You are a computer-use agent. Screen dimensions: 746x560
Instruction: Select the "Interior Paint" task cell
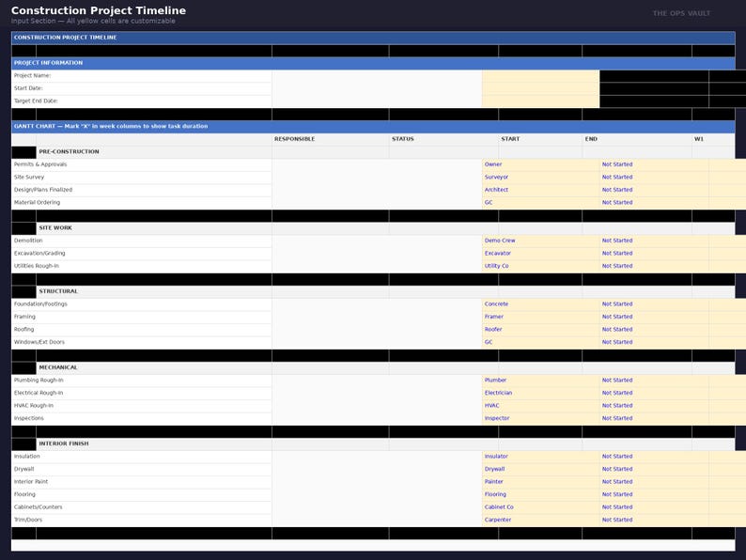[141, 482]
